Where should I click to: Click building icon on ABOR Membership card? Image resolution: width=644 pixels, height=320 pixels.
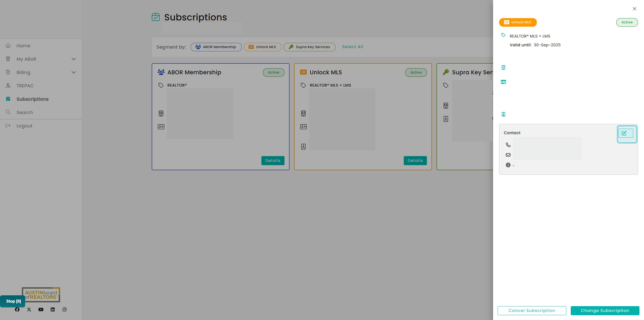click(161, 114)
